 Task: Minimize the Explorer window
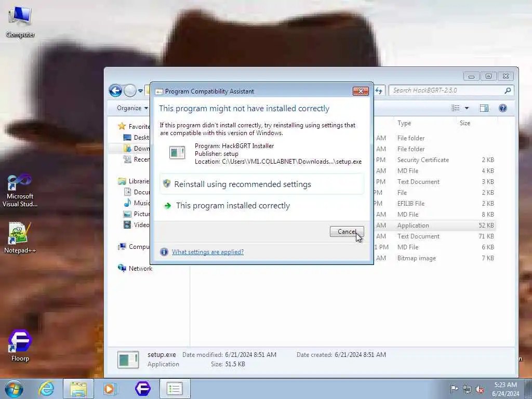(471, 76)
